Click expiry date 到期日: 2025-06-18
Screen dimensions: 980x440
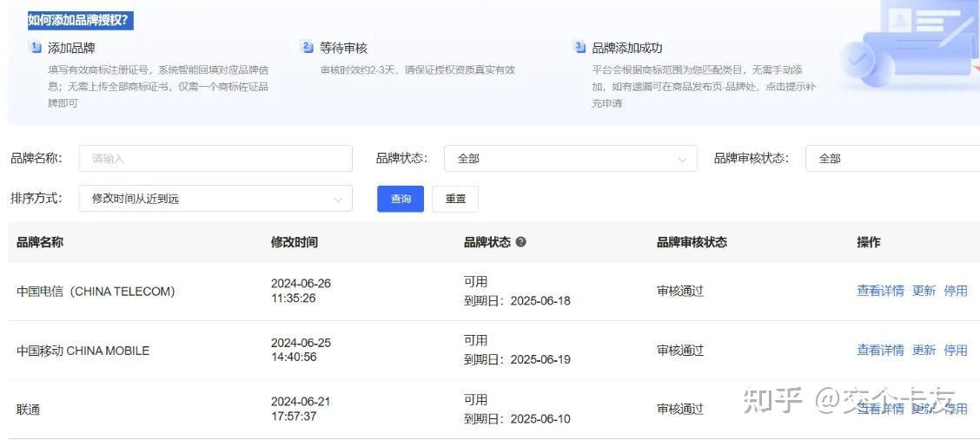517,301
